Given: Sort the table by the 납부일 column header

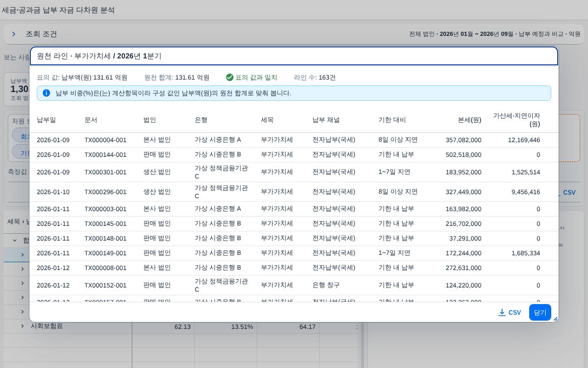Looking at the screenshot, I should tap(46, 120).
